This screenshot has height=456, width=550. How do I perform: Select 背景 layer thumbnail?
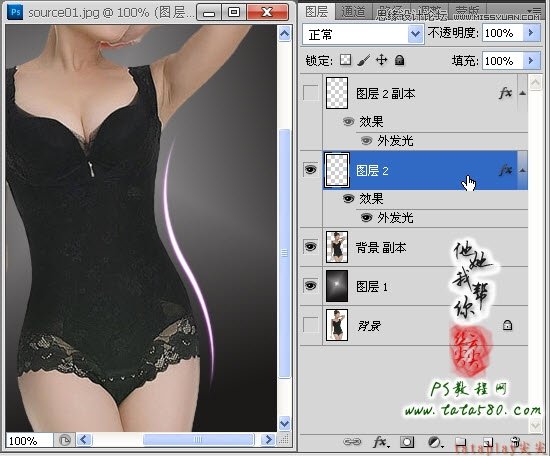pos(337,325)
